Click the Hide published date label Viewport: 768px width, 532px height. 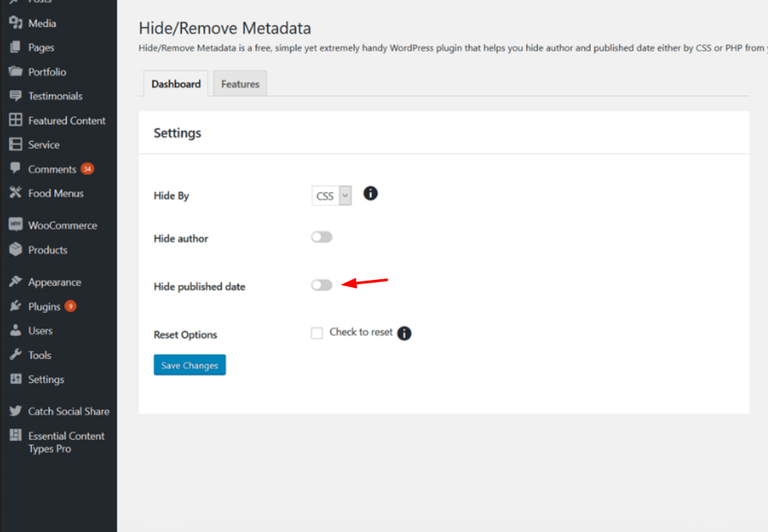tap(199, 287)
